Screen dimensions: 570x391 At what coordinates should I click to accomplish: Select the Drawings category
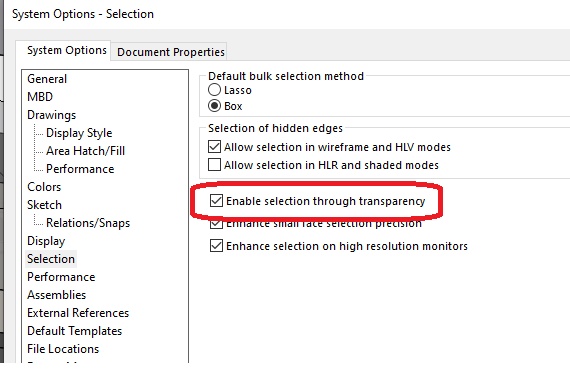52,115
